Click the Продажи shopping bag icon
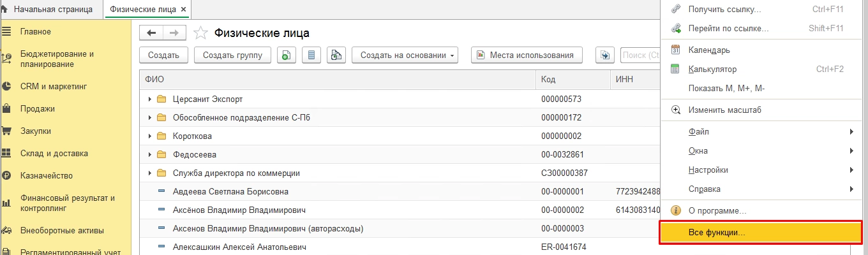The width and height of the screenshot is (868, 255). (x=7, y=109)
